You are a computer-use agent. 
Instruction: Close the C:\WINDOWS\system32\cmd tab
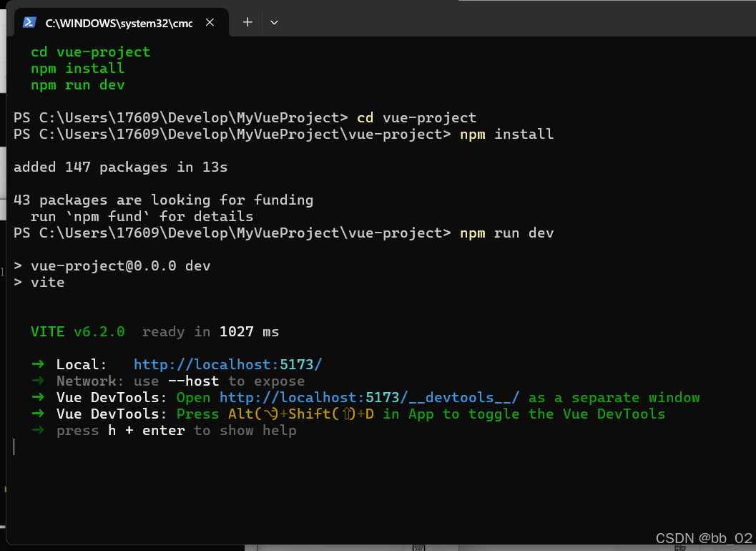pyautogui.click(x=210, y=23)
